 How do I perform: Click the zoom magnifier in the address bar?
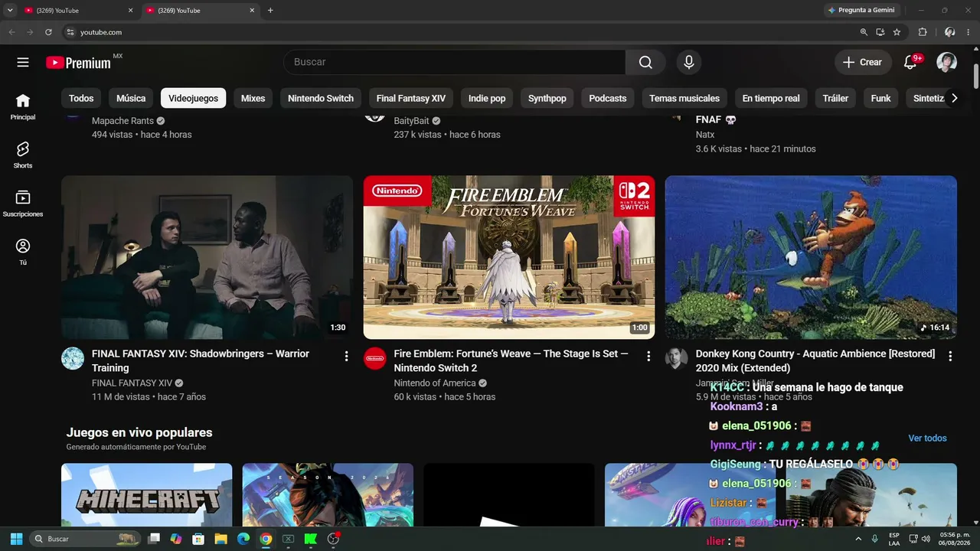click(864, 32)
